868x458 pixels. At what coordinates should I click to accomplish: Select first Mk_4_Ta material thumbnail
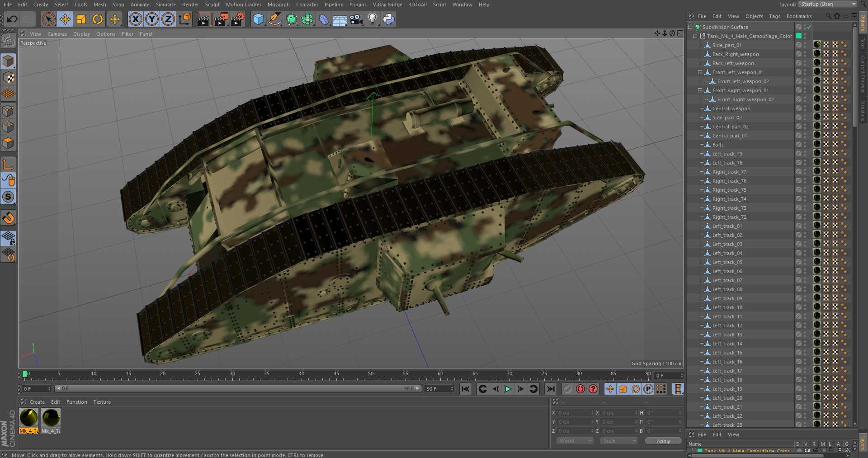click(28, 420)
